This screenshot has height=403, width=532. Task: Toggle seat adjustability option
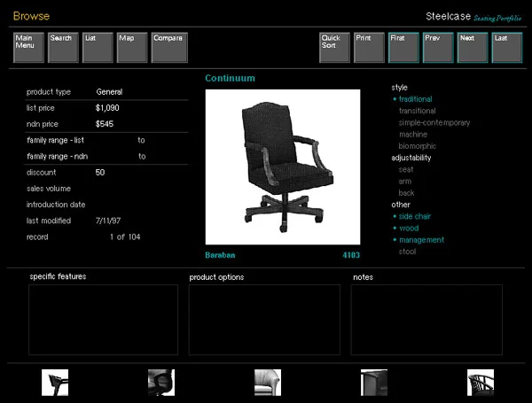click(x=406, y=169)
